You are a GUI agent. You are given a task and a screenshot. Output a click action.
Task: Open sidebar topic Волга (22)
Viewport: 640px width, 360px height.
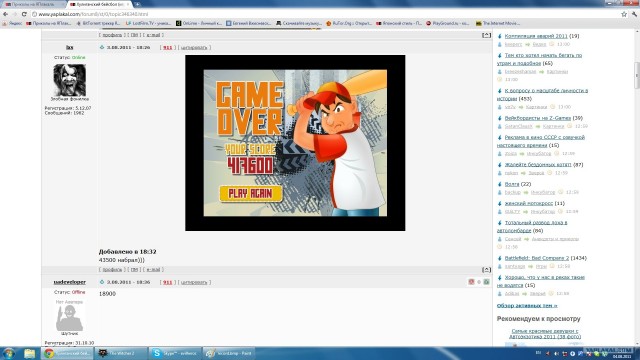coord(512,184)
